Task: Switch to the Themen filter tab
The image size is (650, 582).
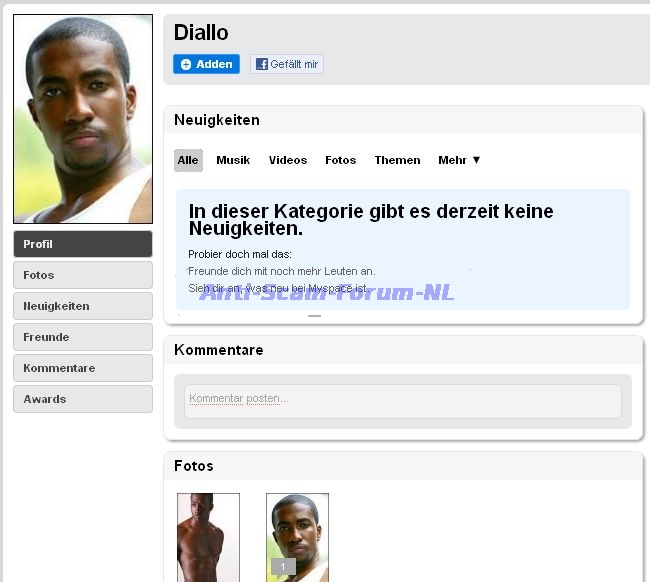Action: click(397, 160)
